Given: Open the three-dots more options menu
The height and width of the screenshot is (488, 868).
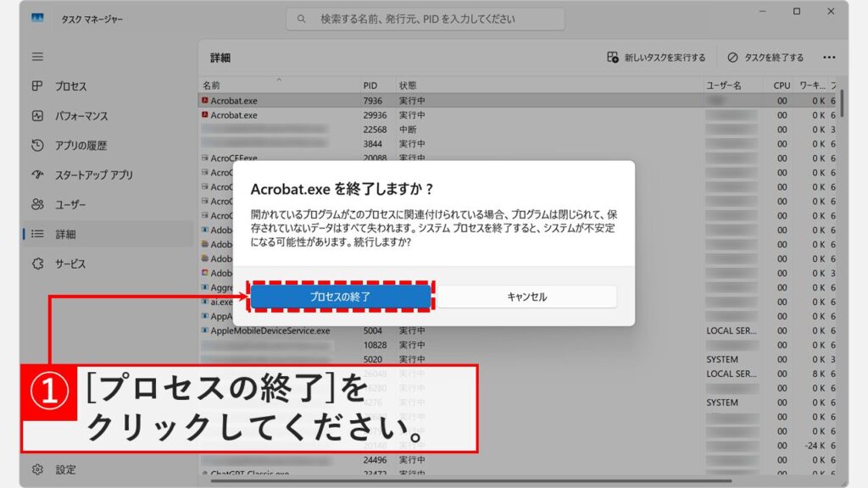Looking at the screenshot, I should (x=829, y=58).
